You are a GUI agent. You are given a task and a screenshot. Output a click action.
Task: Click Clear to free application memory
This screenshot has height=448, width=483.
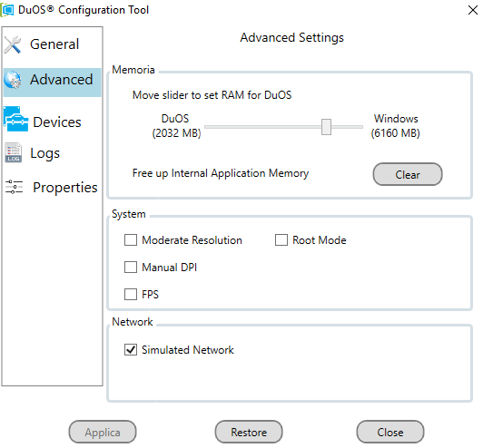pos(408,174)
